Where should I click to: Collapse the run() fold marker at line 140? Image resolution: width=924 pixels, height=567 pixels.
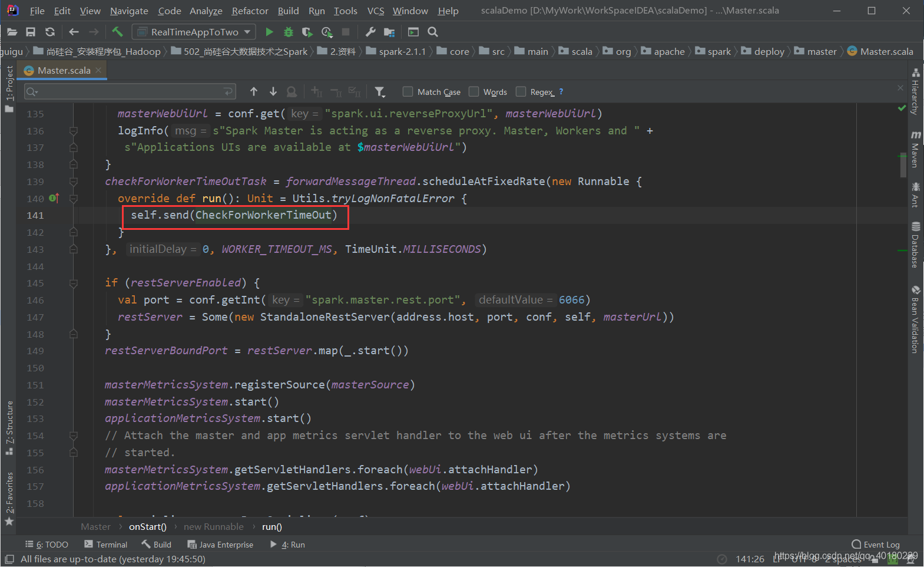(x=74, y=199)
